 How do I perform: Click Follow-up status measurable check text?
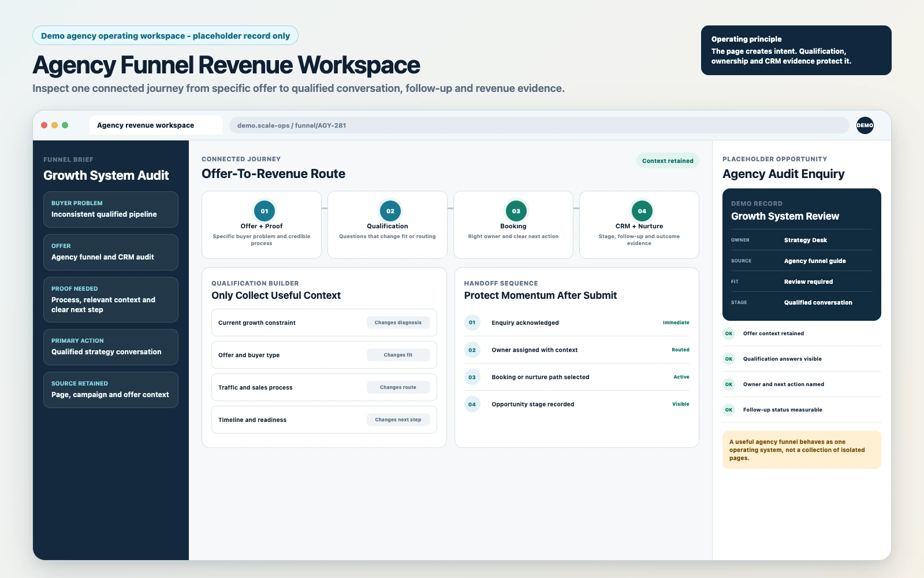click(783, 410)
